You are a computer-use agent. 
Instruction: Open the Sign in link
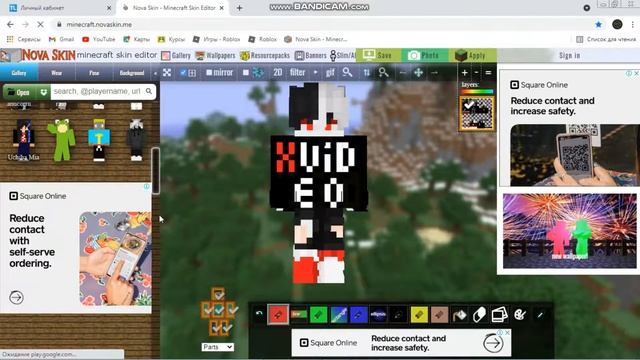tap(570, 55)
